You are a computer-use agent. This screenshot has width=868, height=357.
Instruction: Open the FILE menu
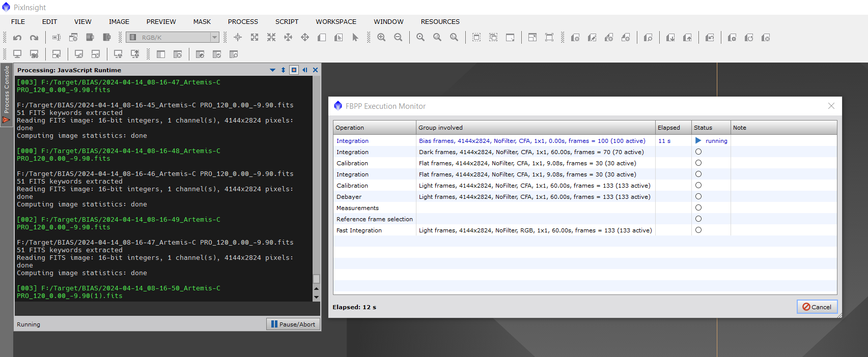point(18,21)
